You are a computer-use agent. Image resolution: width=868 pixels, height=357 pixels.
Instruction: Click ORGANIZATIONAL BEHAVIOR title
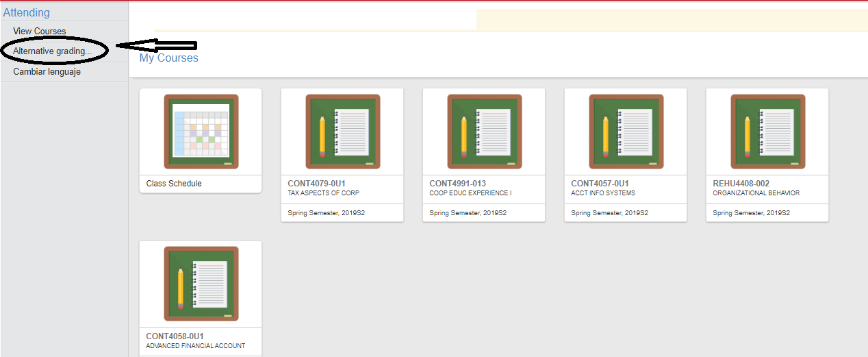(756, 193)
